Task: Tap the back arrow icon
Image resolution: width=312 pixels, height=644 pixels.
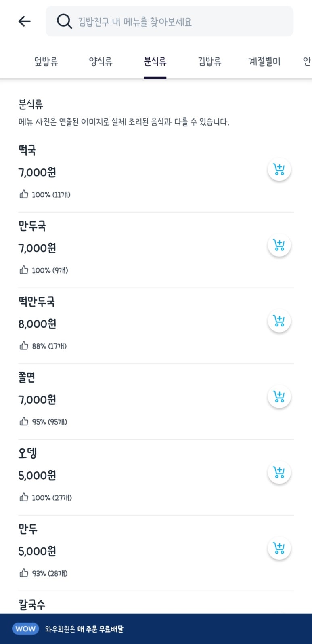Action: (x=25, y=21)
